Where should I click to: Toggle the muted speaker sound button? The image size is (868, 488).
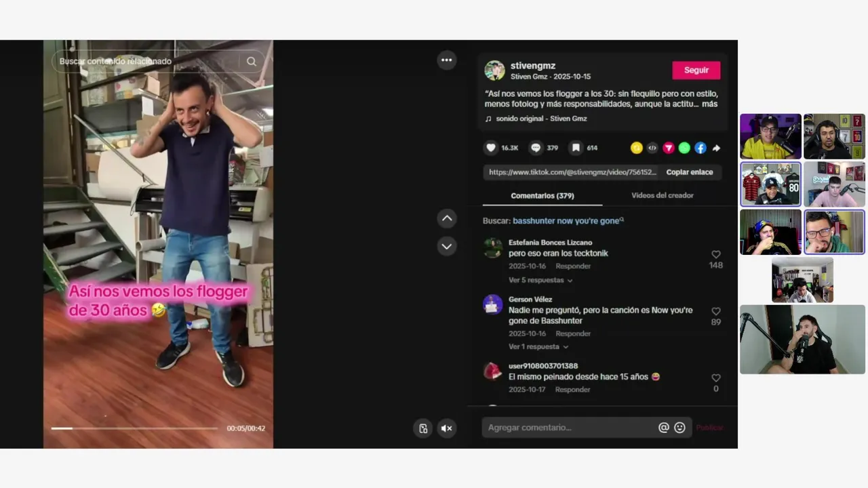click(446, 428)
